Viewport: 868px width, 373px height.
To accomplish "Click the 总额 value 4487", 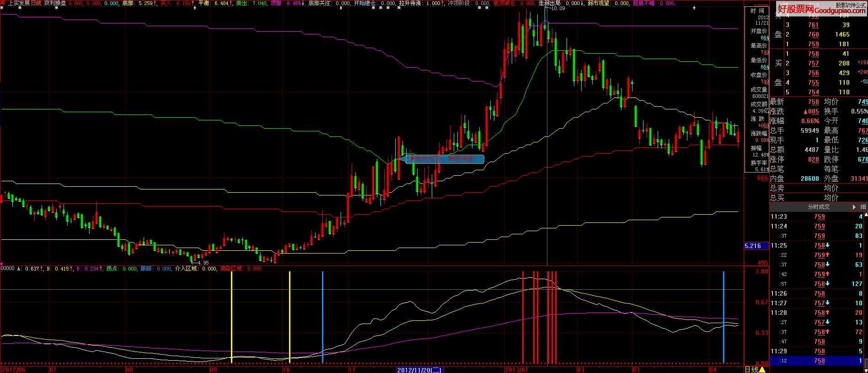I will (x=812, y=150).
